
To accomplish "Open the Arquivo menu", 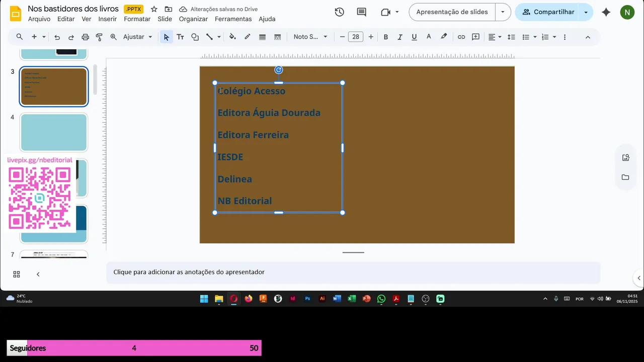I will [x=39, y=19].
